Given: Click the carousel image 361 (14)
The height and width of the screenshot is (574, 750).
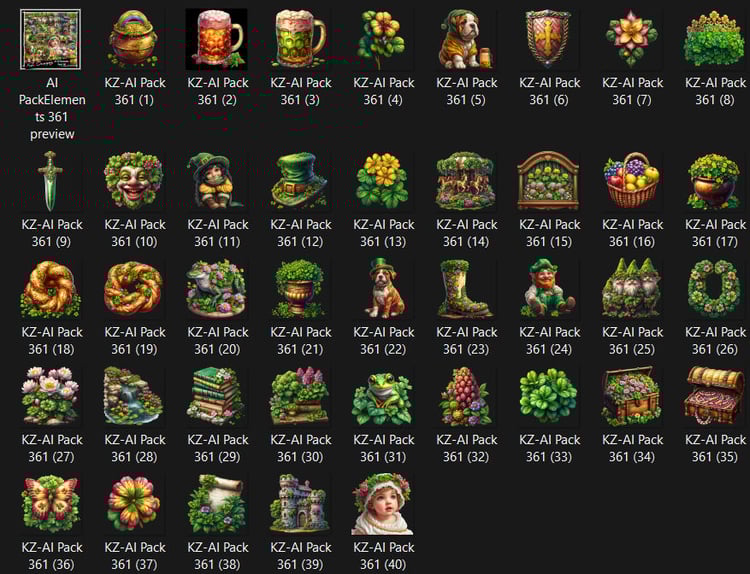Looking at the screenshot, I should click(466, 181).
